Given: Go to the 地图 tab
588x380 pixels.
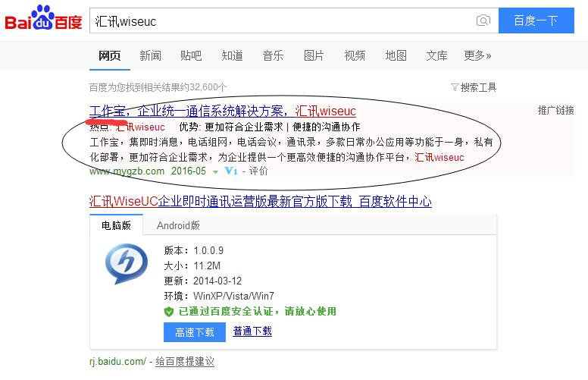Looking at the screenshot, I should [x=396, y=55].
